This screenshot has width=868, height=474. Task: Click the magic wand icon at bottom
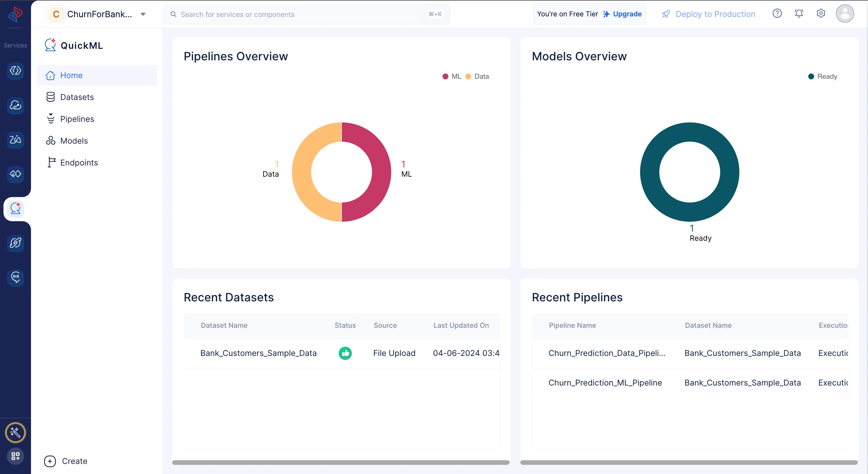(15, 432)
